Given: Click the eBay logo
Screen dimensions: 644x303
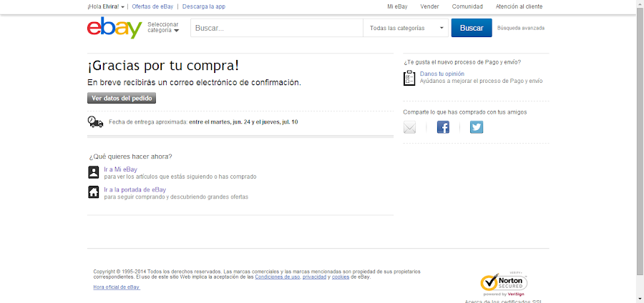Looking at the screenshot, I should (x=114, y=28).
